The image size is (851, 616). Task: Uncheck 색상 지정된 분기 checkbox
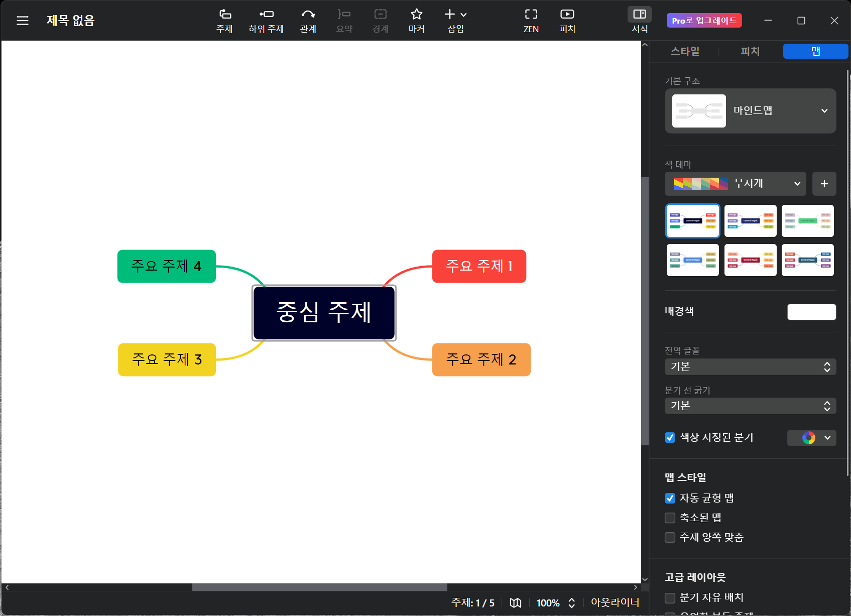point(670,438)
